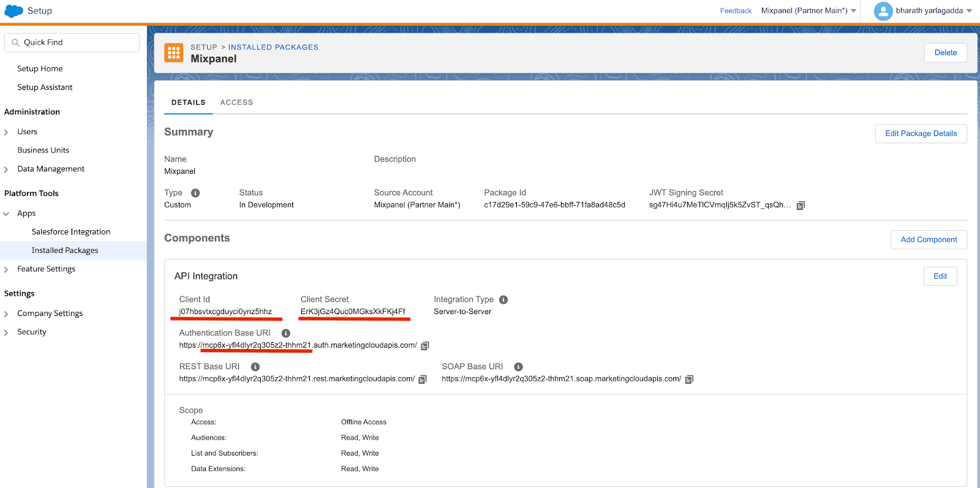Click the Add Component button
This screenshot has height=488, width=980.
coord(929,240)
